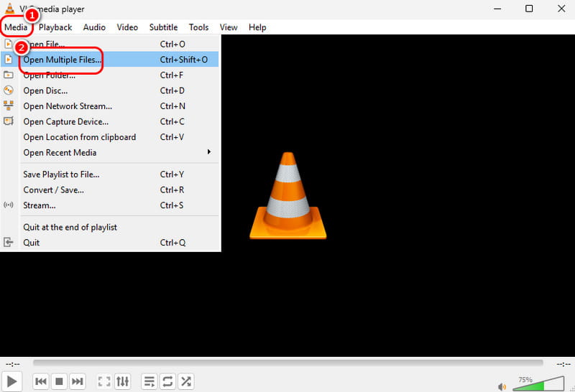Screen dimensions: 575x392
Task: Open the Tools menu
Action: (x=199, y=27)
